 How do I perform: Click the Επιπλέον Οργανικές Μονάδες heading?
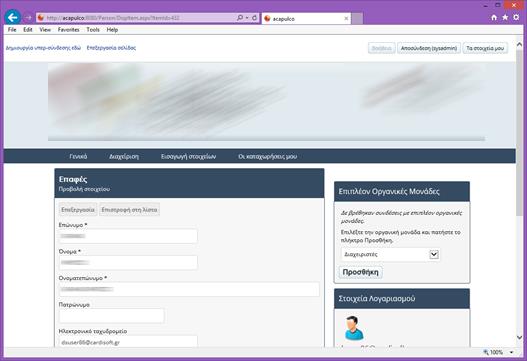coord(389,191)
